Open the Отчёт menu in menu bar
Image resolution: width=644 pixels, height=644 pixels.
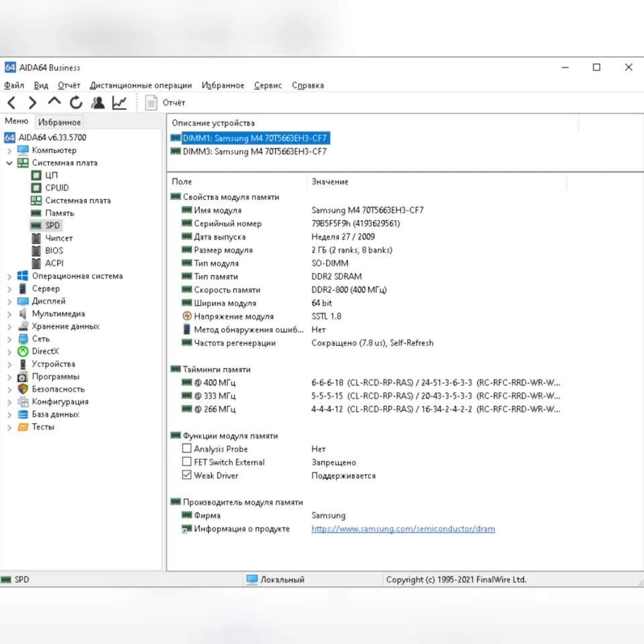point(69,85)
